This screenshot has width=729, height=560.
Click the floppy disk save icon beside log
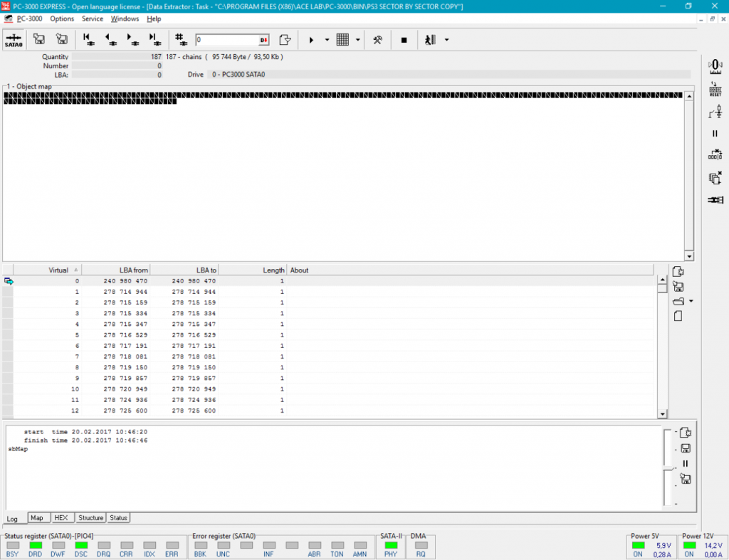click(686, 448)
